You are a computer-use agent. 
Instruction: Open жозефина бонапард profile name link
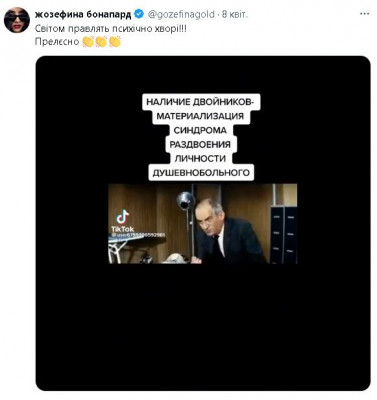click(83, 14)
